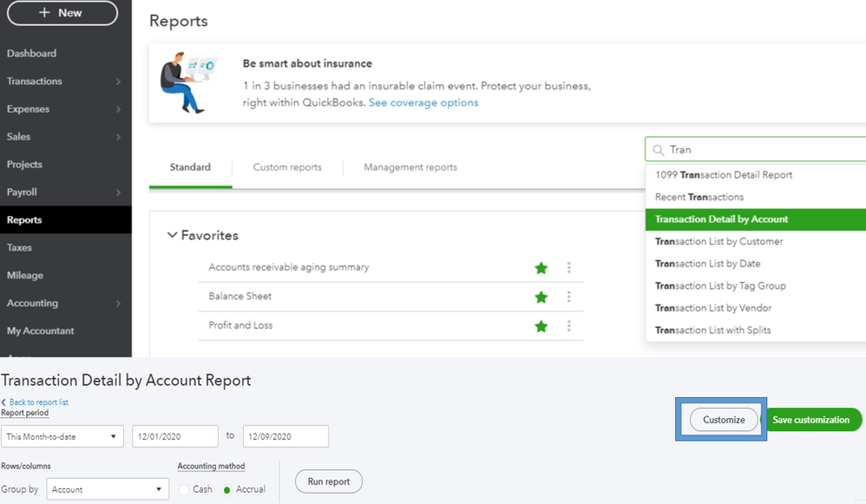866x504 pixels.
Task: Click the magnifier icon in search box
Action: click(x=659, y=150)
